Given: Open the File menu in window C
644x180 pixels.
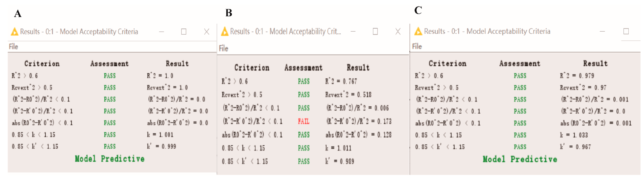Looking at the screenshot, I should click(417, 46).
